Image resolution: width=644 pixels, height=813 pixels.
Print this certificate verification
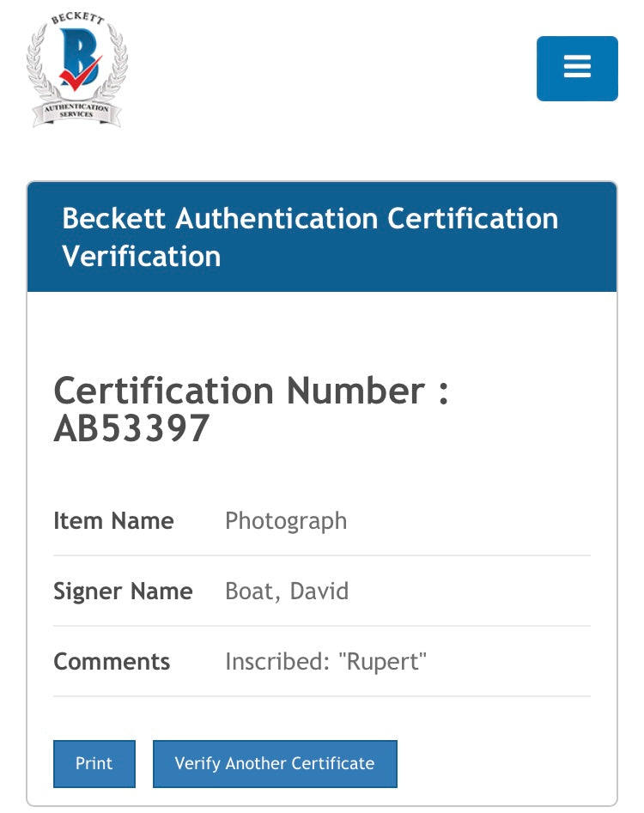click(x=94, y=763)
